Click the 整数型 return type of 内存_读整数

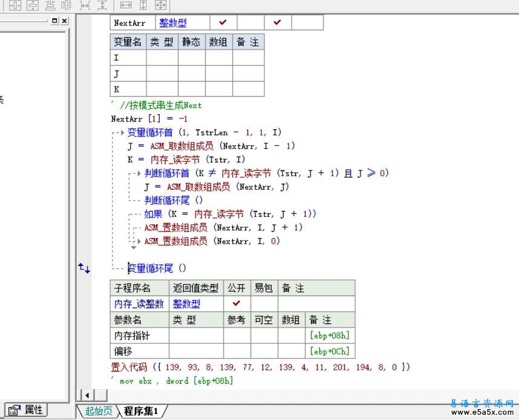186,303
